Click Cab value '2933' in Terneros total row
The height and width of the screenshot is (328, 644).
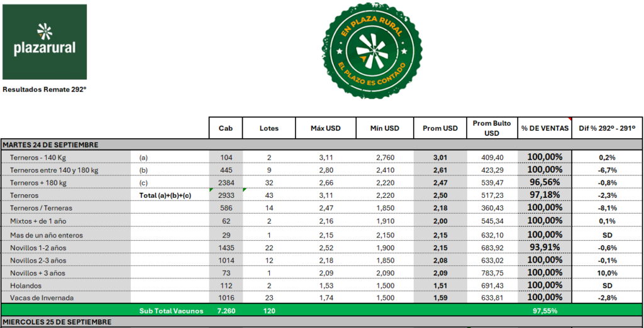(x=226, y=195)
